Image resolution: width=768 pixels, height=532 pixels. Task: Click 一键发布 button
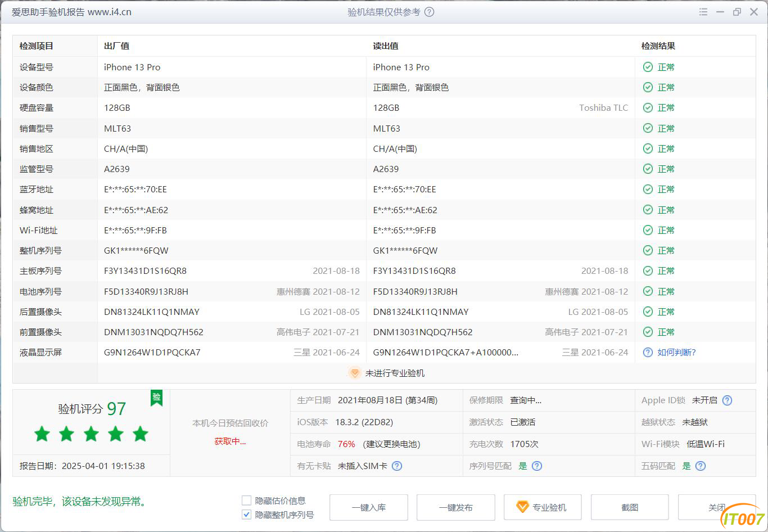pyautogui.click(x=456, y=507)
